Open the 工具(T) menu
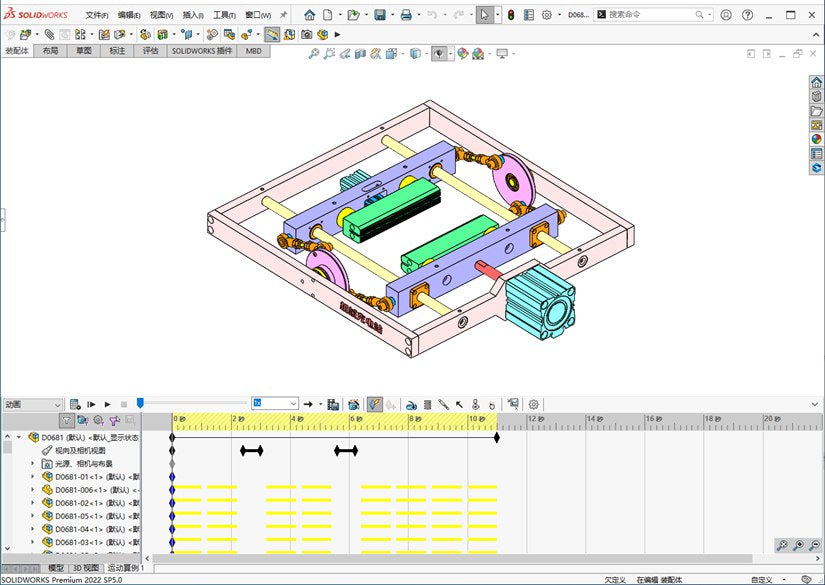Viewport: 825px width, 585px height. (x=224, y=15)
